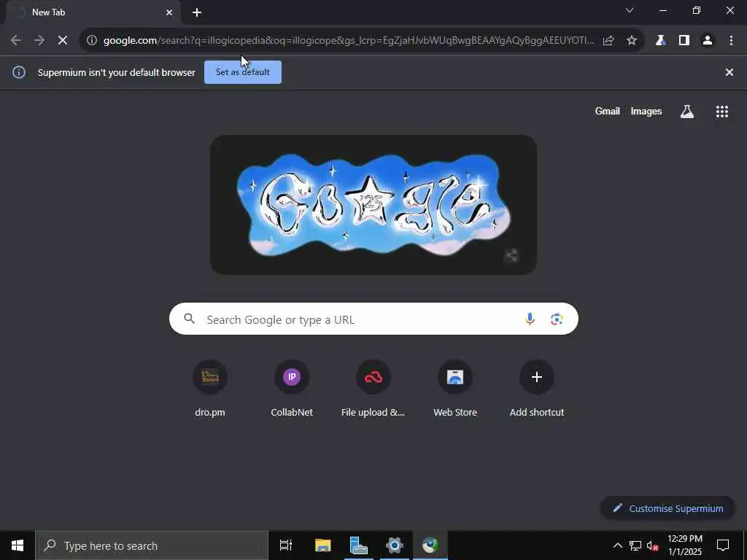The image size is (747, 560).
Task: Open the blue server app on taskbar
Action: (x=358, y=545)
